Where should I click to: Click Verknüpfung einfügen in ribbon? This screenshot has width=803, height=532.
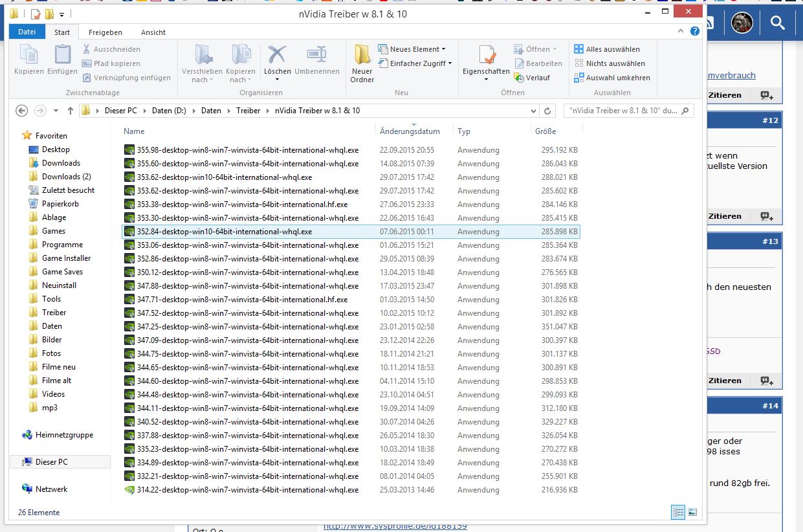[127, 78]
